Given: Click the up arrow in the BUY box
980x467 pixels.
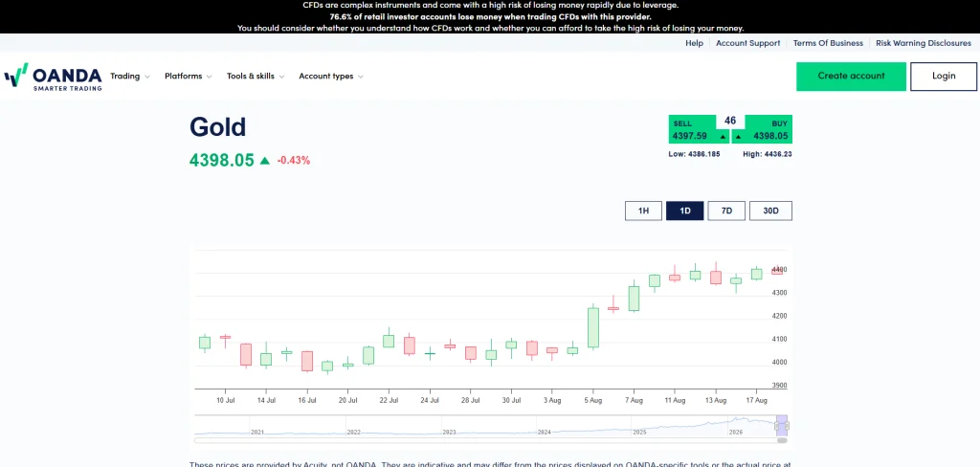Looking at the screenshot, I should point(738,136).
